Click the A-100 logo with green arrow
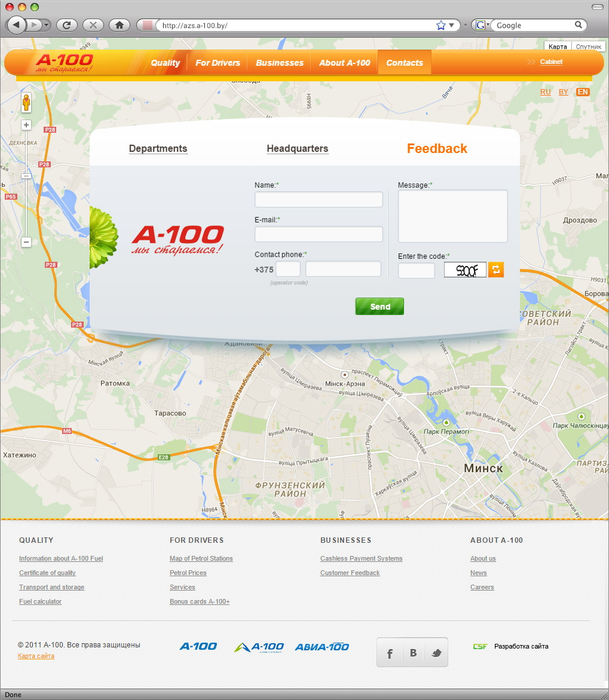 (259, 647)
